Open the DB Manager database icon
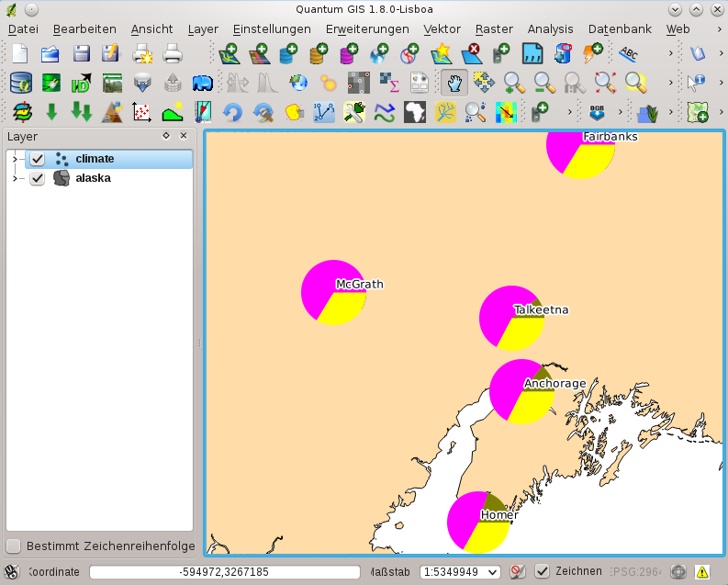This screenshot has width=728, height=585. click(21, 83)
